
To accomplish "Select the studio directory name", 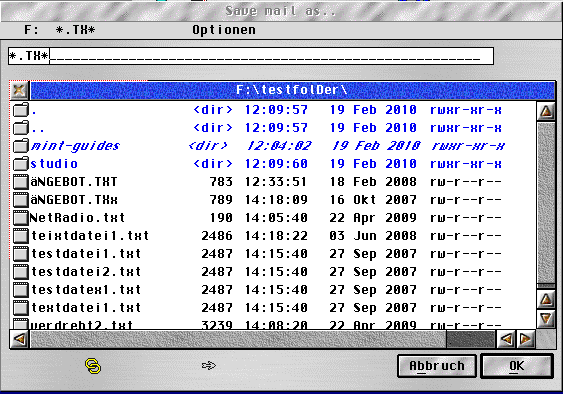I will (x=54, y=164).
